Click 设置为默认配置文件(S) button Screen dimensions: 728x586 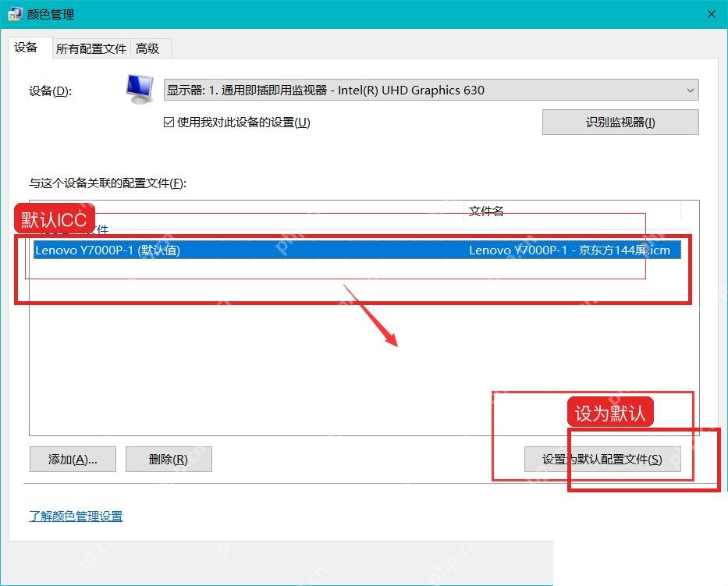click(x=602, y=460)
